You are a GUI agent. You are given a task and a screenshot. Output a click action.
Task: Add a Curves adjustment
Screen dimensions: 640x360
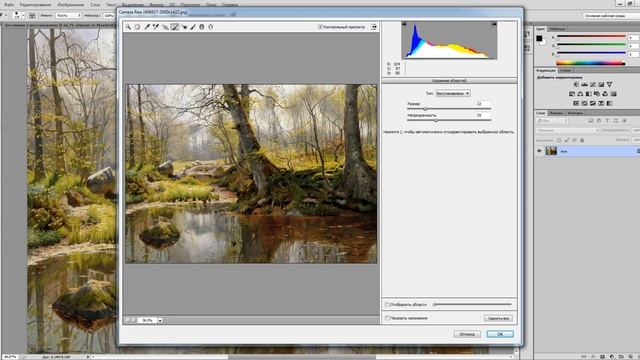pyautogui.click(x=593, y=84)
